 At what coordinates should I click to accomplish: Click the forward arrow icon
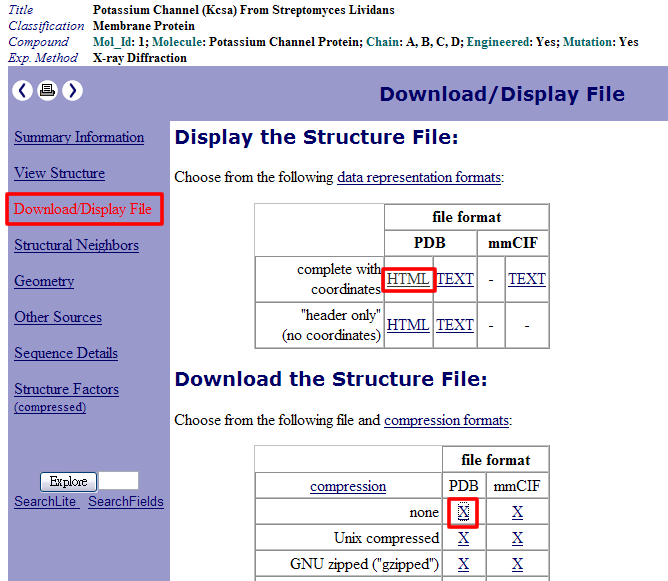tap(72, 91)
